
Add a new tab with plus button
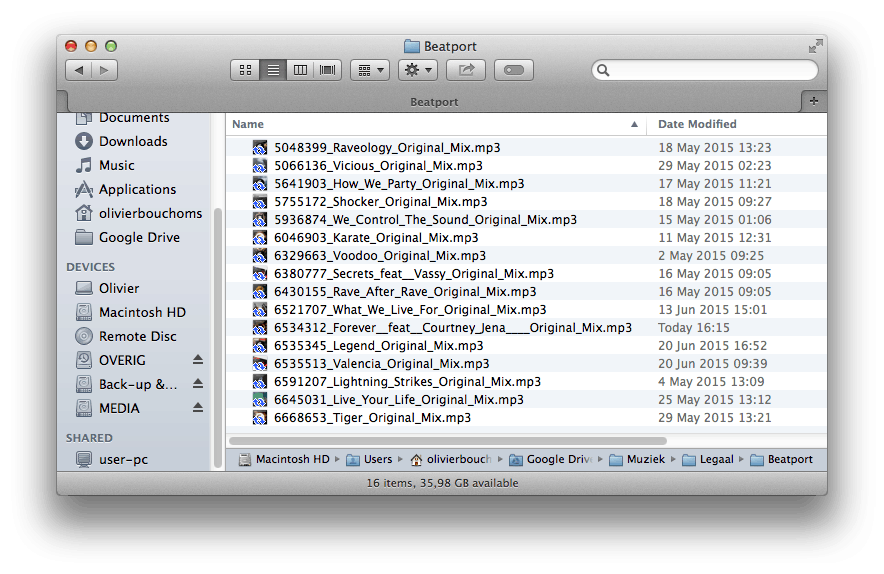coord(814,101)
